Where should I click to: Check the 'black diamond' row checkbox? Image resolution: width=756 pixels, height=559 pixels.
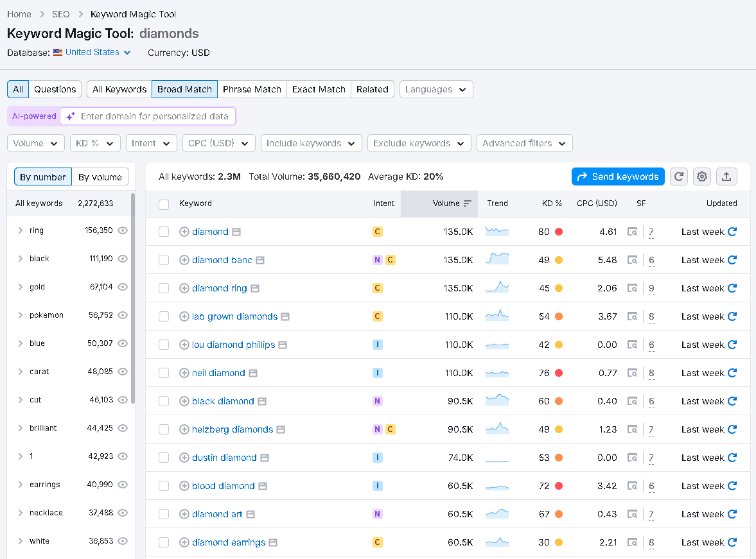click(164, 401)
